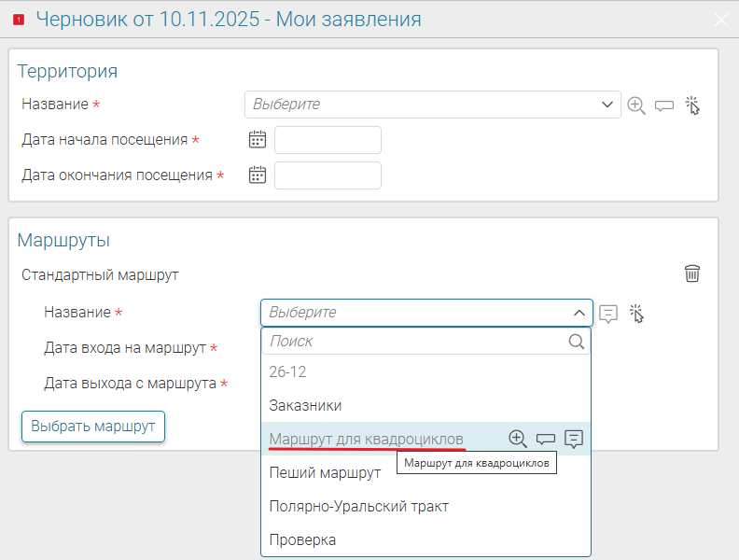Viewport: 739px width, 560px height.
Task: Click the speech bubble icon in Territory row
Action: click(664, 105)
